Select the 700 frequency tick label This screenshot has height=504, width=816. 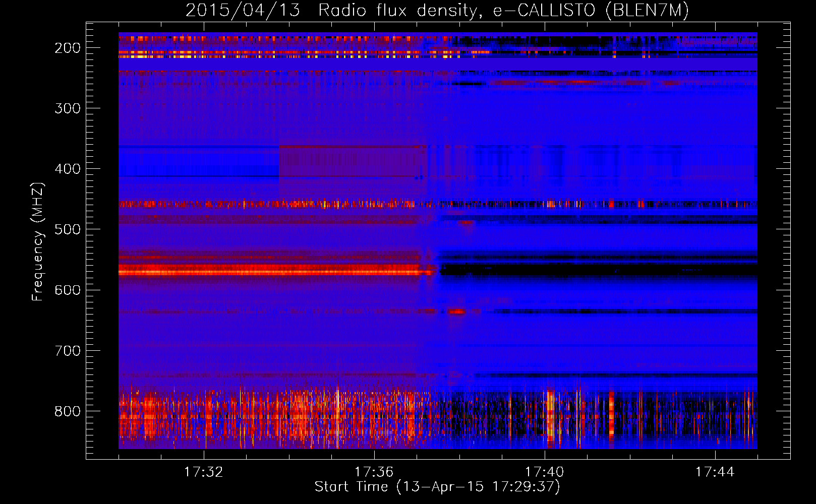(x=68, y=350)
